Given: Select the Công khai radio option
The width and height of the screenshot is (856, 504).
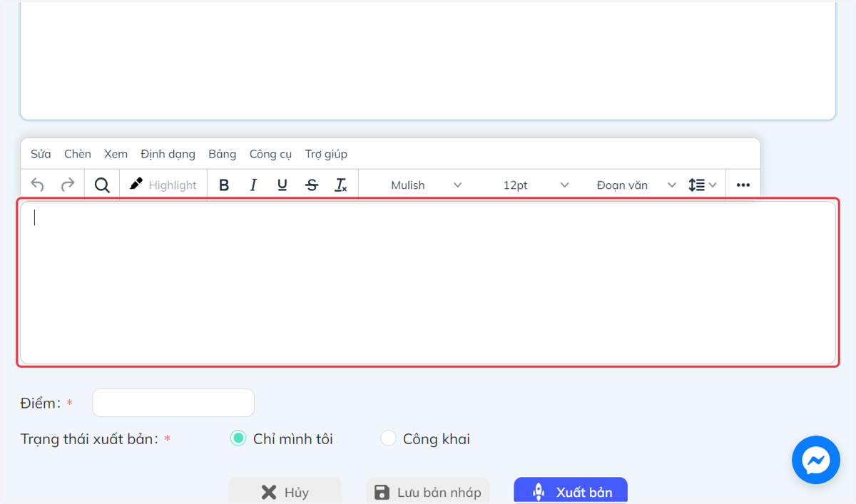Looking at the screenshot, I should [388, 438].
